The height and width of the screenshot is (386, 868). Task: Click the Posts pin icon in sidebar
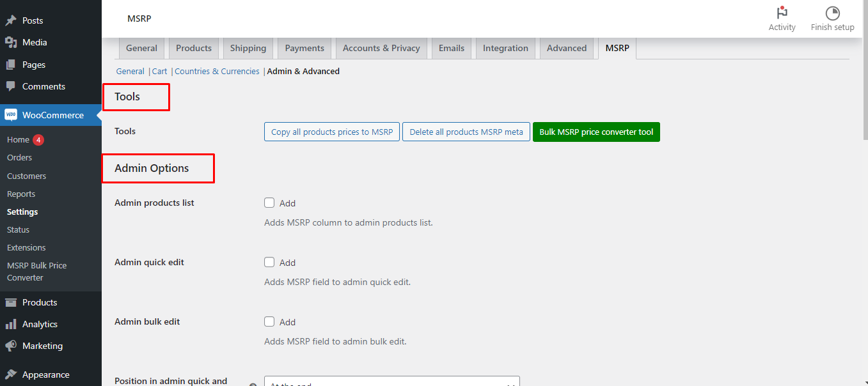[11, 20]
